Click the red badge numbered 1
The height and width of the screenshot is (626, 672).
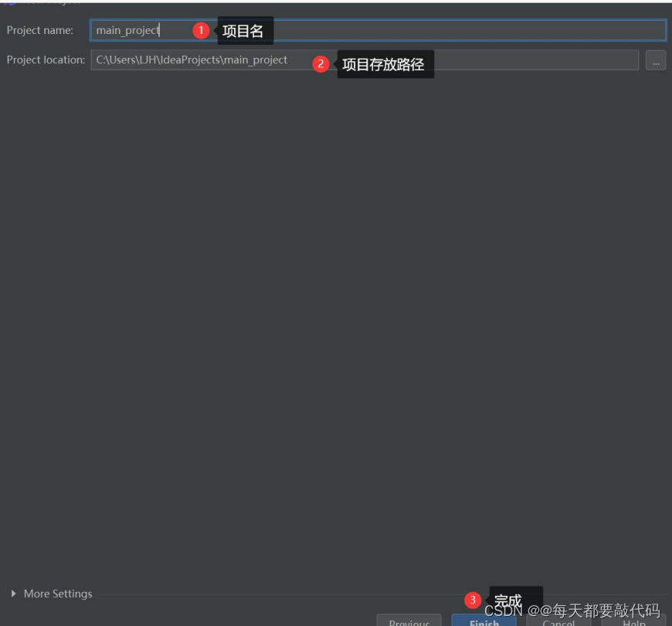click(x=199, y=29)
